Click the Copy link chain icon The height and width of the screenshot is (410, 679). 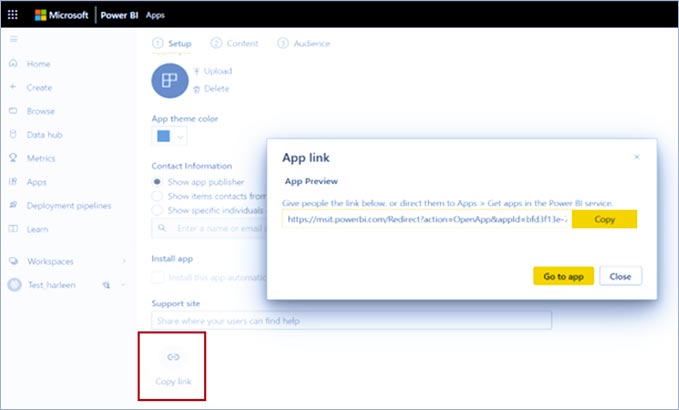(x=173, y=357)
